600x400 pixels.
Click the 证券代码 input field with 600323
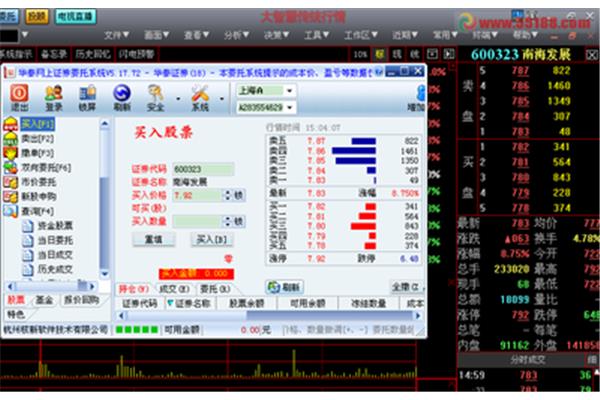(203, 169)
